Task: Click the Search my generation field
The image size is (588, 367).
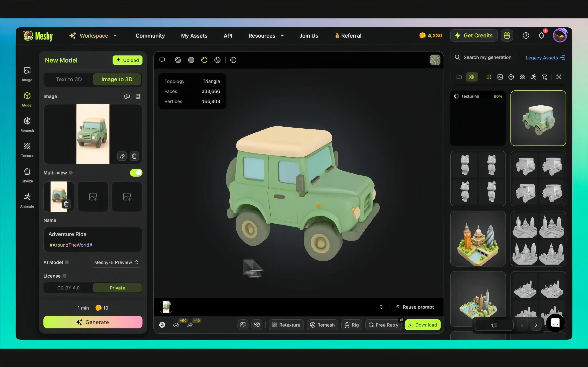Action: pyautogui.click(x=487, y=57)
